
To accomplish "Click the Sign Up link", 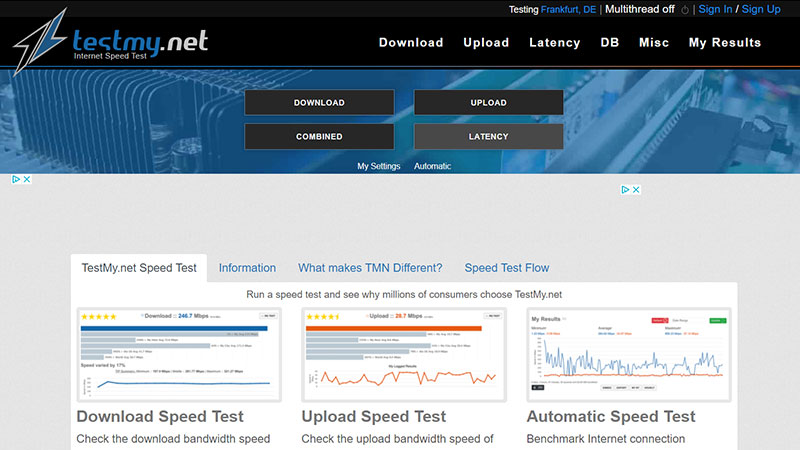I will point(760,9).
